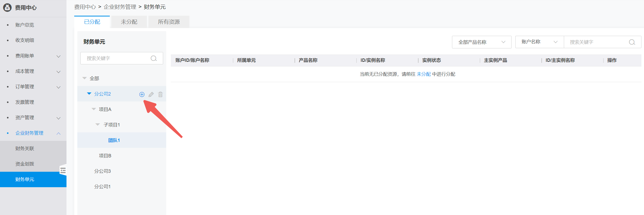The height and width of the screenshot is (215, 644).
Task: Click the trash delete icon beside 分公司2
Action: pos(160,94)
